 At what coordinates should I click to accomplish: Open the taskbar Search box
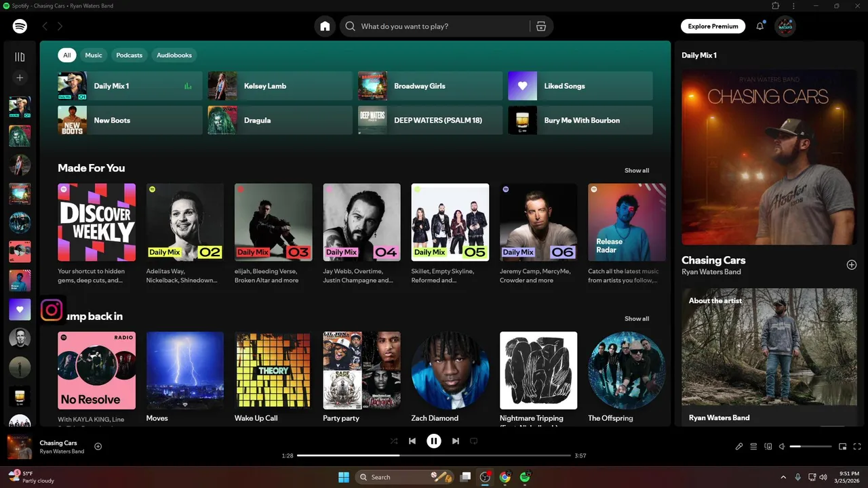(x=406, y=477)
